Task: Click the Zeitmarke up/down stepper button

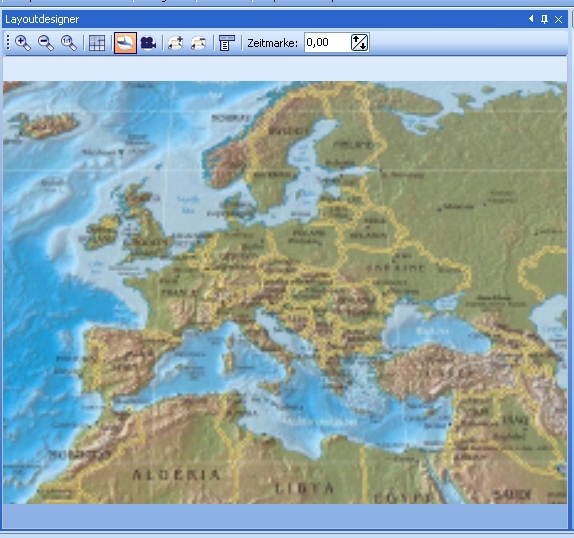Action: click(x=359, y=42)
